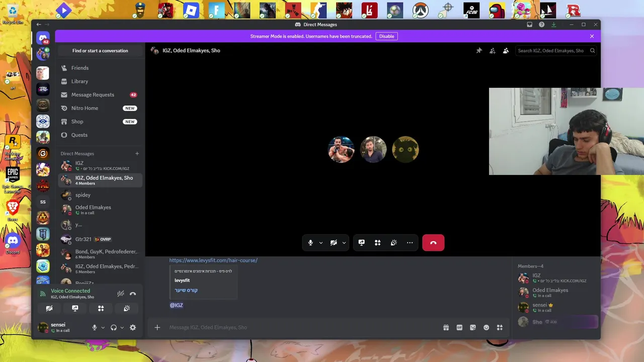Add friends to this group DM
This screenshot has height=362, width=644.
[493, 51]
